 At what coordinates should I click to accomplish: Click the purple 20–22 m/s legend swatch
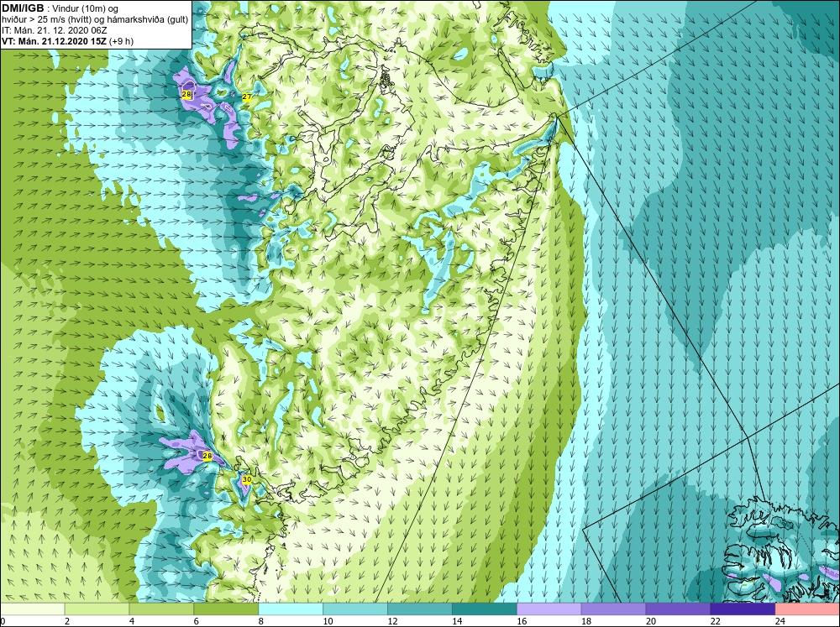(678, 609)
